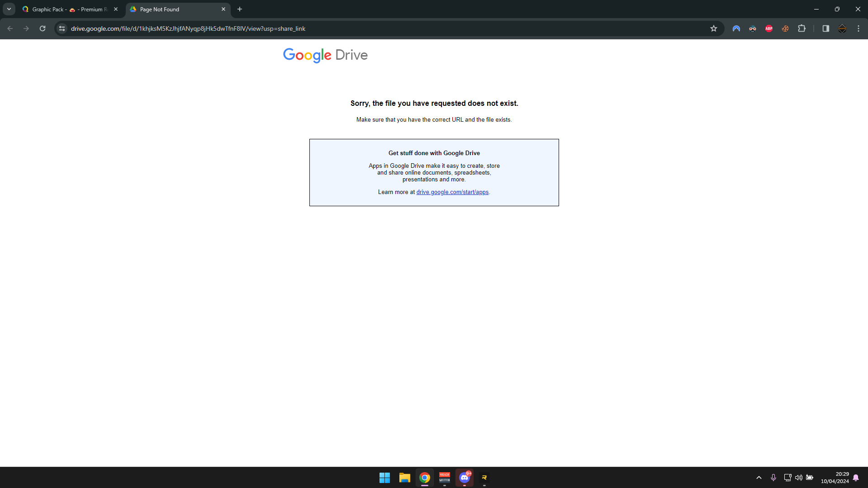Open the tab search dropdown arrow
This screenshot has width=868, height=488.
9,9
